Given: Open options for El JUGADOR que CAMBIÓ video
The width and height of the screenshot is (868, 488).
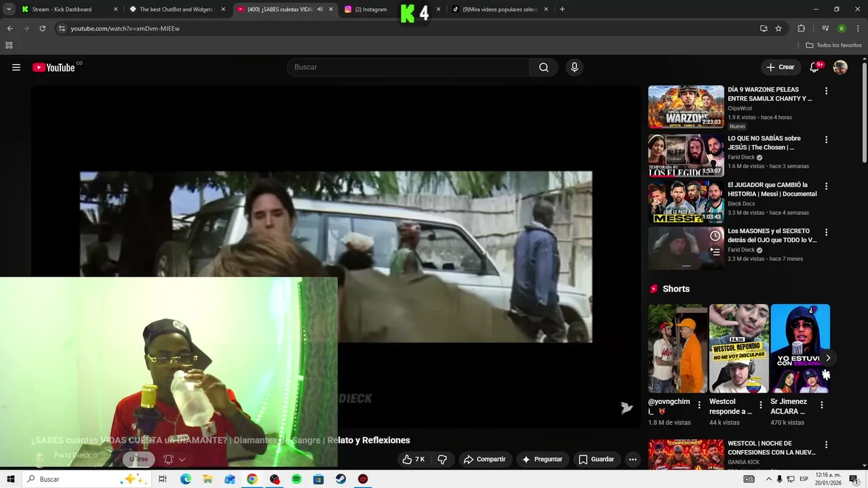Looking at the screenshot, I should 826,186.
